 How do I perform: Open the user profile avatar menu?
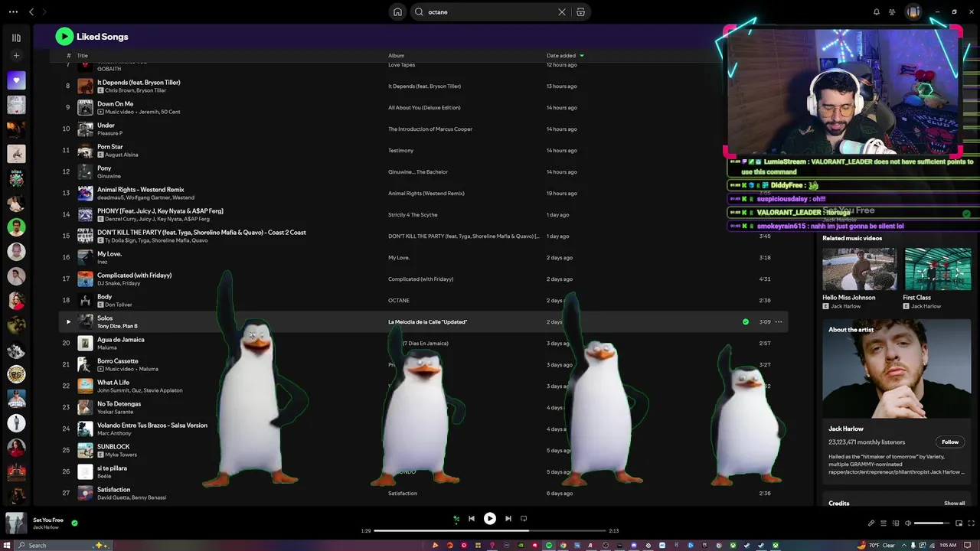[913, 11]
